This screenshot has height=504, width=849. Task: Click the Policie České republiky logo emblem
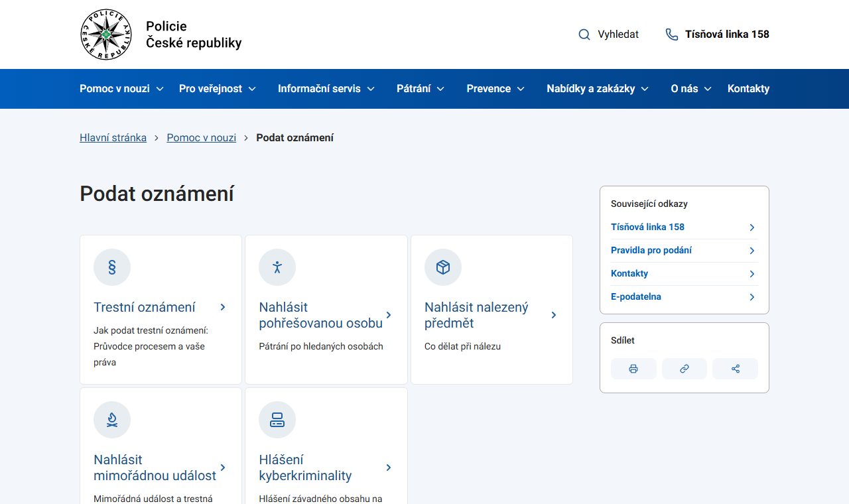106,34
